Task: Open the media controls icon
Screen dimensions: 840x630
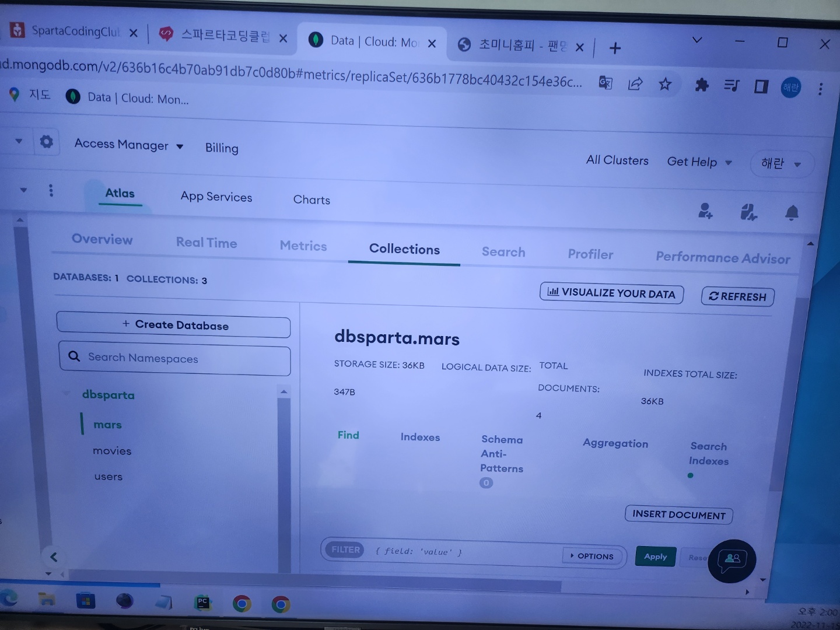Action: click(x=731, y=86)
